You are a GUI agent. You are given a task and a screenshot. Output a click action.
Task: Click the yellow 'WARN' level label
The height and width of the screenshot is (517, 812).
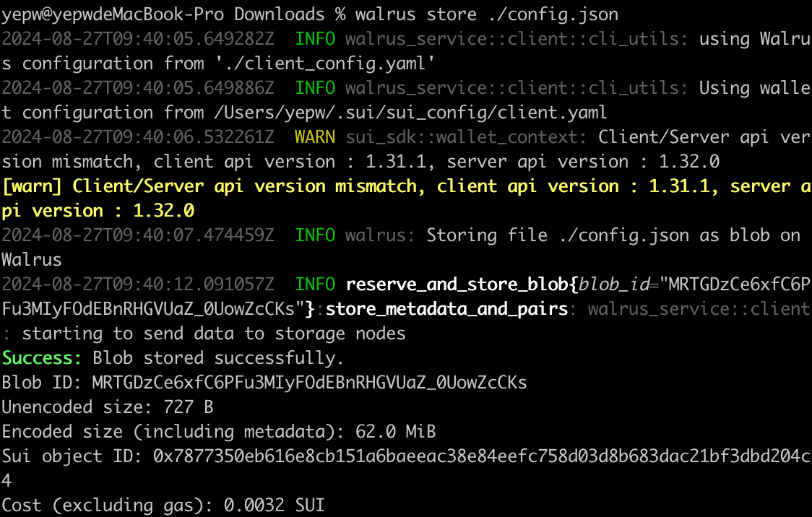[x=315, y=137]
